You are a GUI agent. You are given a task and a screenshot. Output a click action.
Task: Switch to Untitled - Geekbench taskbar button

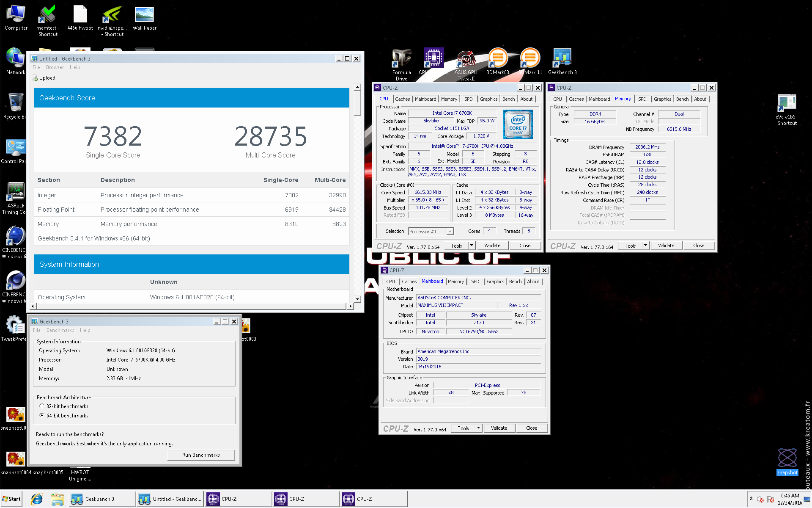(x=170, y=499)
